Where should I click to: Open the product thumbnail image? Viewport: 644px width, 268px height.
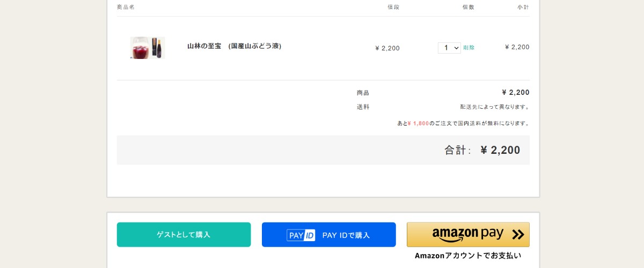tap(148, 48)
